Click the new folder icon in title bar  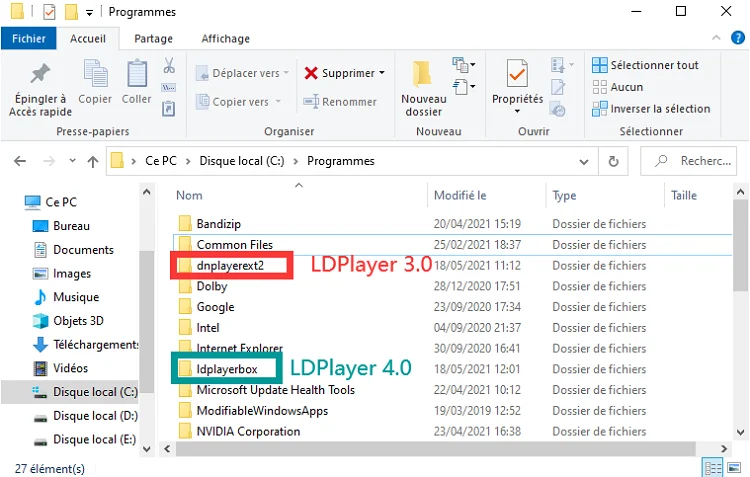click(71, 11)
